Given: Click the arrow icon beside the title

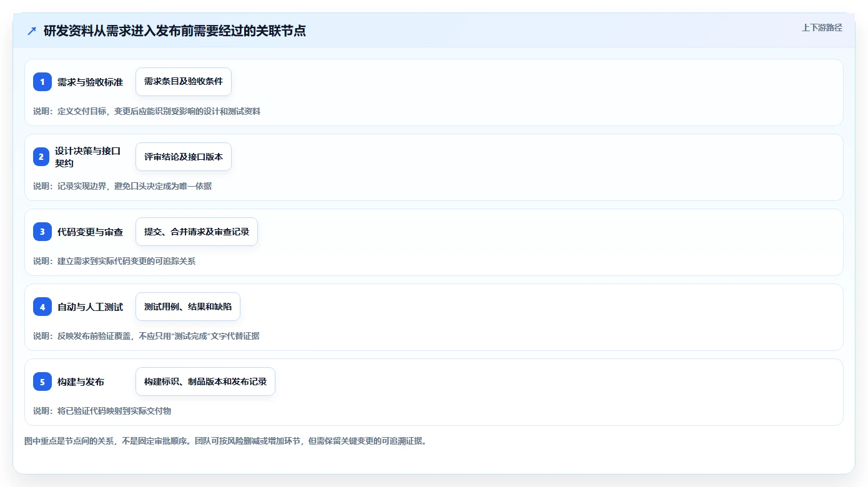Looking at the screenshot, I should click(x=32, y=31).
